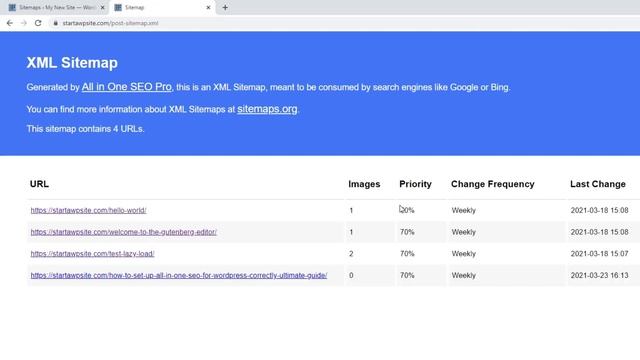The width and height of the screenshot is (640, 360).
Task: Open the All in One SEO Pro link
Action: (127, 87)
